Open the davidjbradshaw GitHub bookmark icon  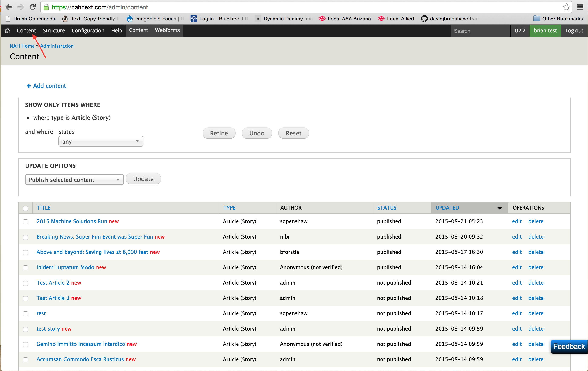tap(424, 19)
